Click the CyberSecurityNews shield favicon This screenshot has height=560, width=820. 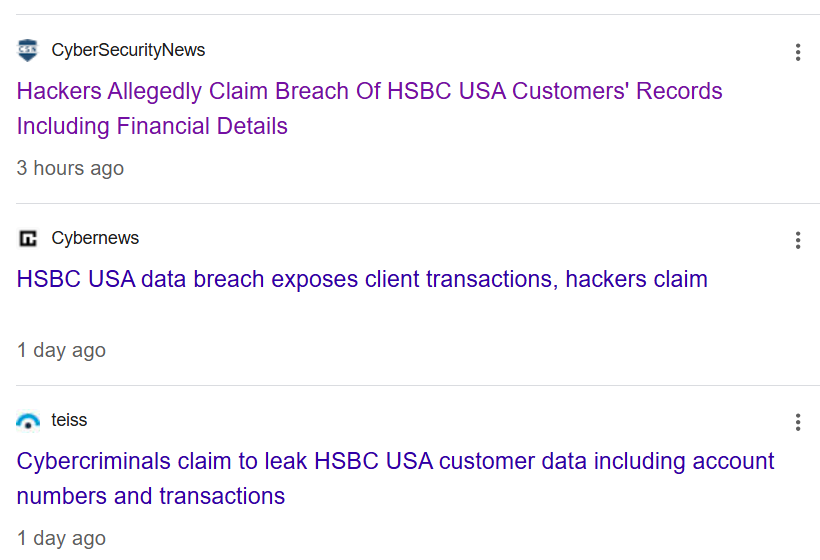28,50
